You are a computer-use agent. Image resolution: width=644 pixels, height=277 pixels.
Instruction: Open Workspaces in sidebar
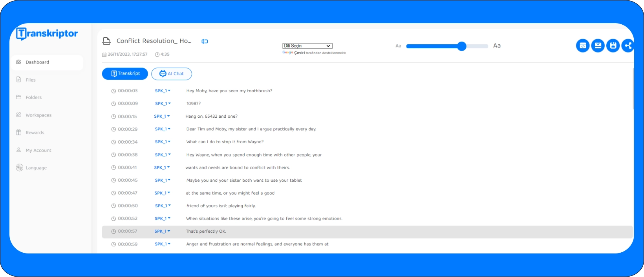tap(33, 115)
